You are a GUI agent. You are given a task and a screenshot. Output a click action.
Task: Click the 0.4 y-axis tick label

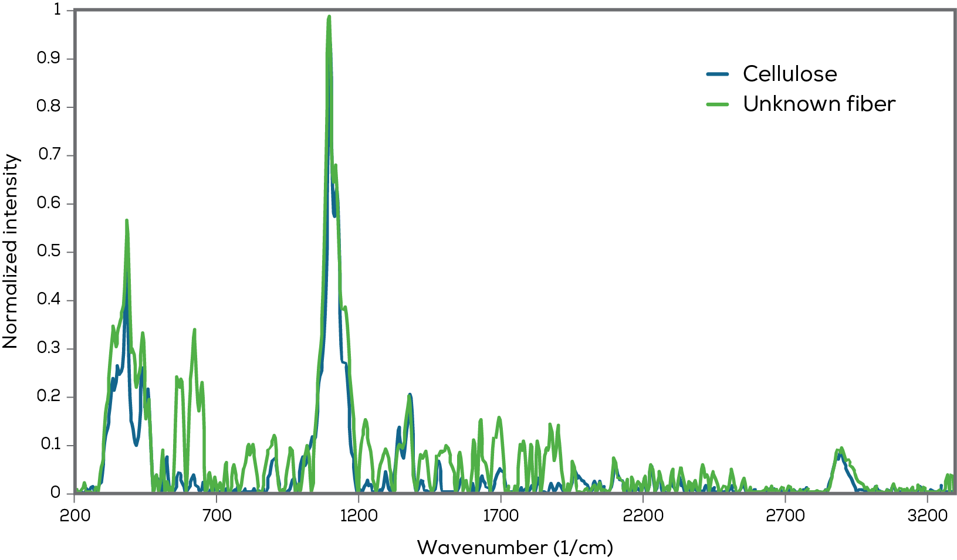49,300
